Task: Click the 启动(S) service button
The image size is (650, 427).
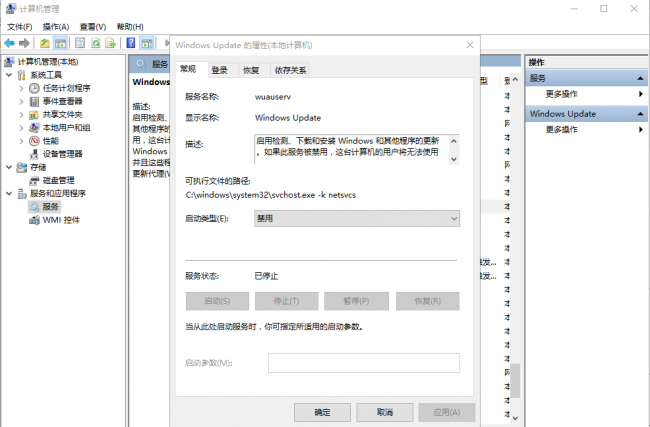Action: [217, 301]
